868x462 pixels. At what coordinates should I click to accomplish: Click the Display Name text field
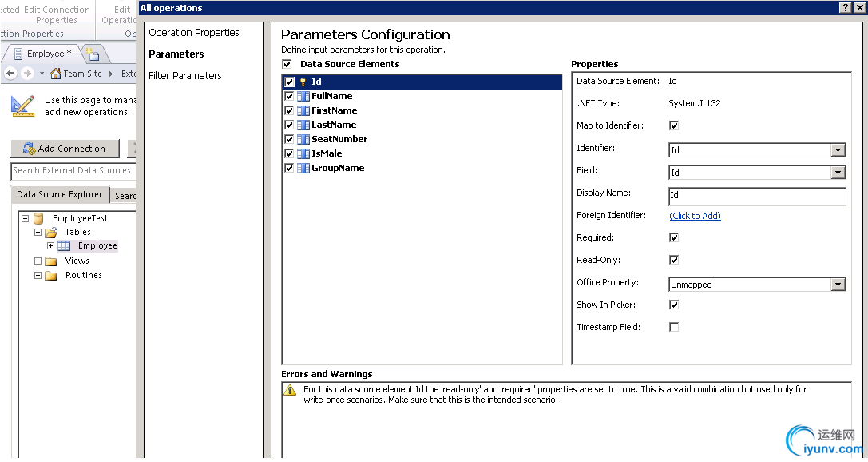(756, 195)
